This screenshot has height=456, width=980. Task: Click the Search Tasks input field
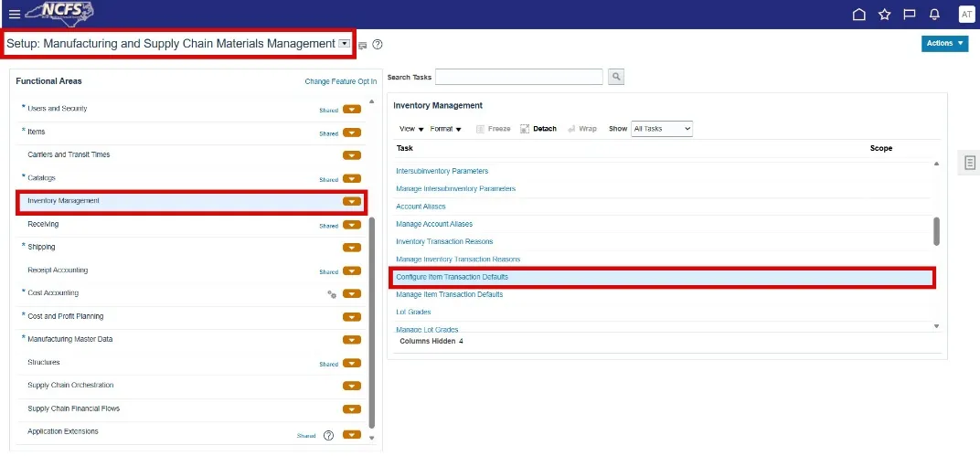518,77
